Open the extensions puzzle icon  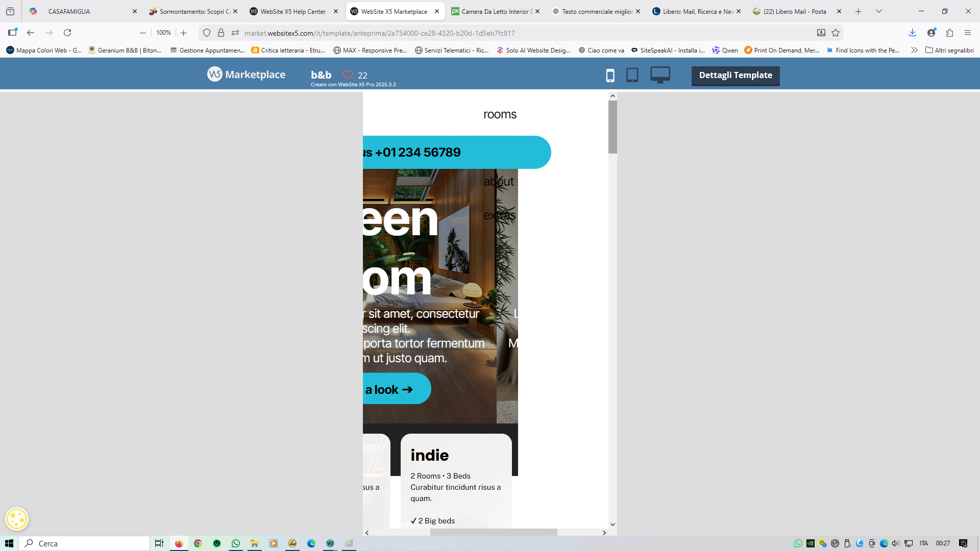click(949, 33)
